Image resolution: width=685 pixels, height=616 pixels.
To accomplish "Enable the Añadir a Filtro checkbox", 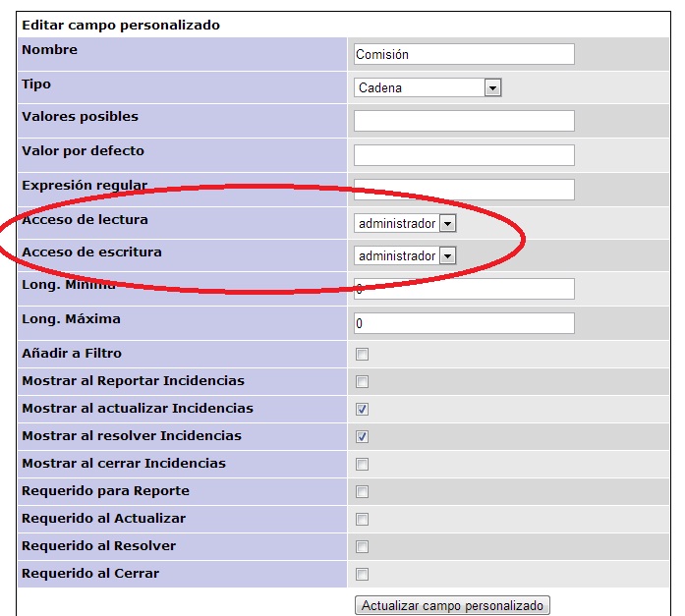I will coord(362,354).
